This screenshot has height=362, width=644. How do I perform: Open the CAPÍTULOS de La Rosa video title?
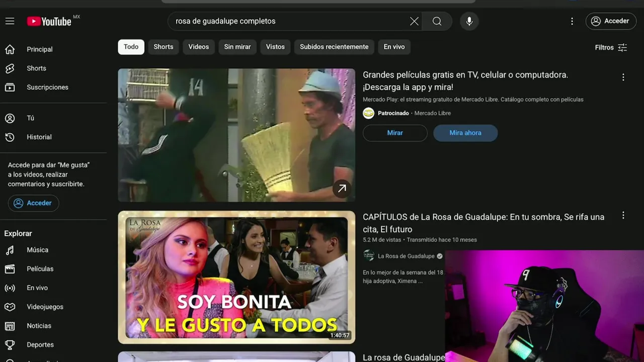click(x=484, y=223)
